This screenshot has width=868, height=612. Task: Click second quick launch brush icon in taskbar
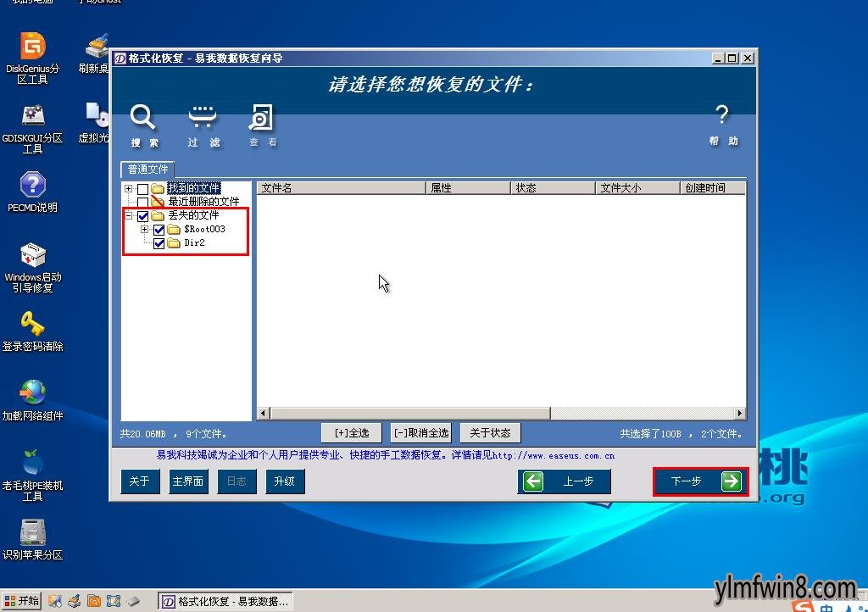(75, 601)
